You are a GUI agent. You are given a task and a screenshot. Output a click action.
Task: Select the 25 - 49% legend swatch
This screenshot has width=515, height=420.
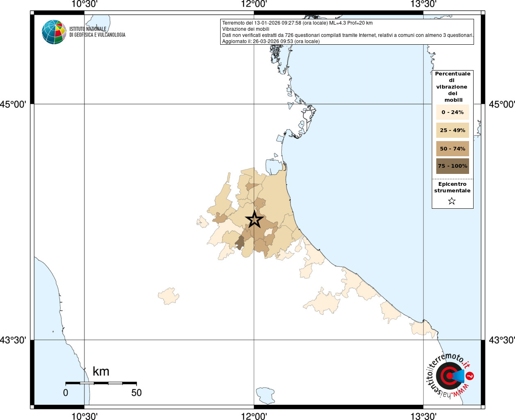pyautogui.click(x=452, y=130)
